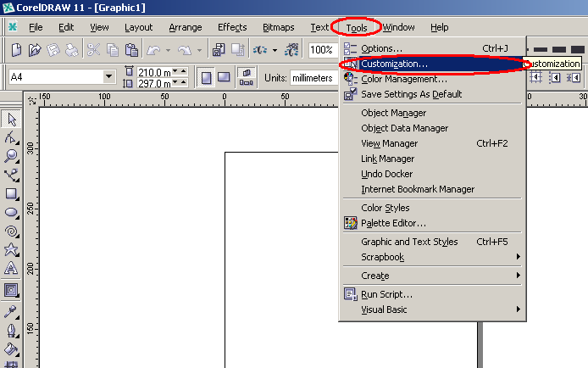
Task: Select the Star basic shapes tool
Action: (x=11, y=250)
